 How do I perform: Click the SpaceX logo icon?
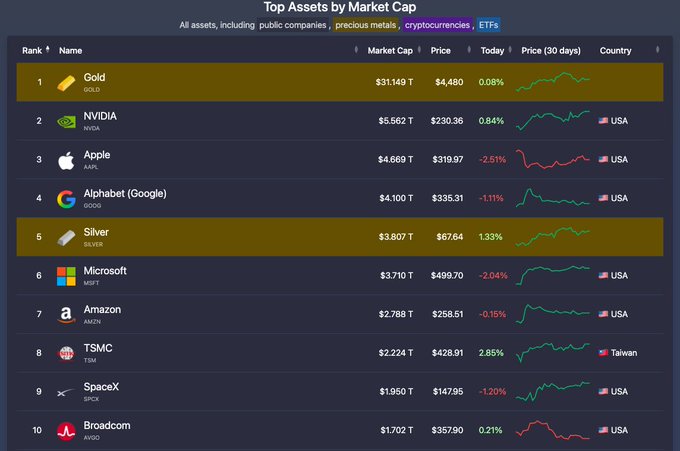(66, 392)
